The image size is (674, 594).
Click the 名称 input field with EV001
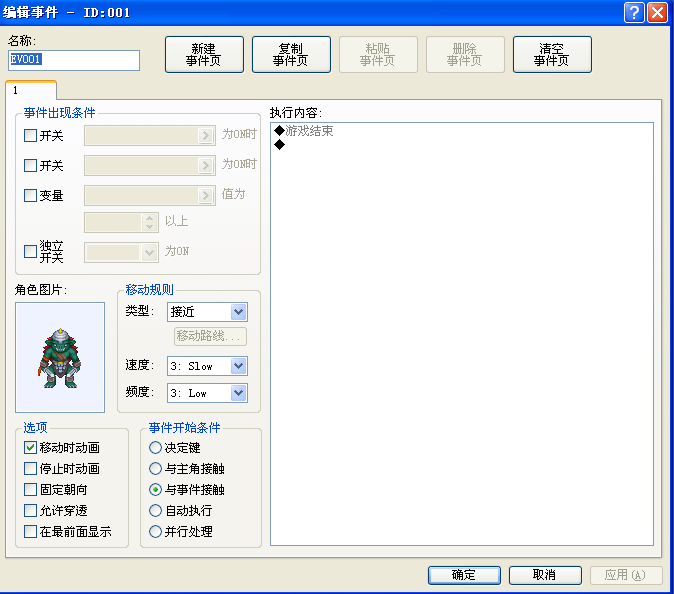[74, 60]
